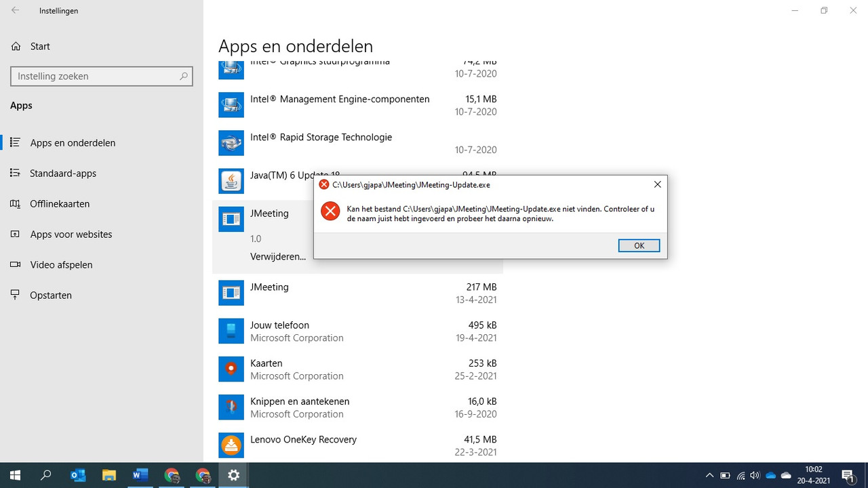Click the Apps en onderdelen list icon
868x488 pixels.
pos(15,142)
